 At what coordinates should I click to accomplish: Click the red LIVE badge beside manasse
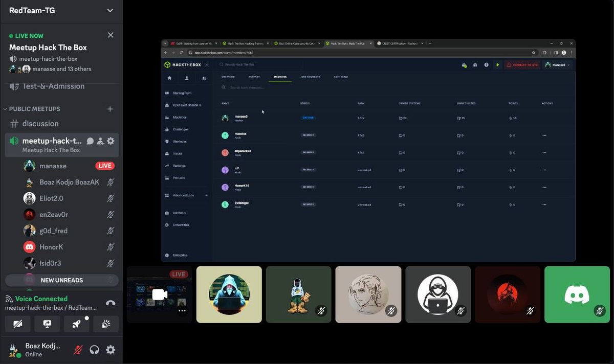pos(104,166)
